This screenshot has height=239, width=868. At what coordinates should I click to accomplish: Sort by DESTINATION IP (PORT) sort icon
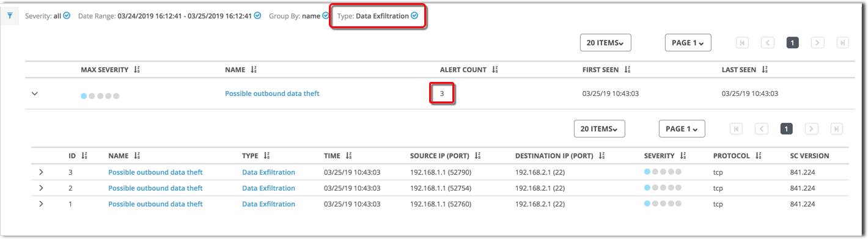(601, 156)
